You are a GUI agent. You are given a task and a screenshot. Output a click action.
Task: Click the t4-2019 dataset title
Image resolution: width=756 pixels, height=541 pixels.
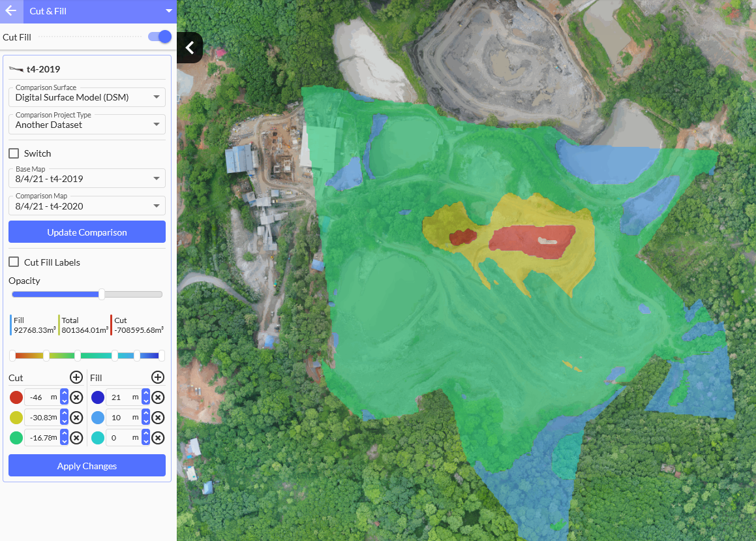[44, 69]
